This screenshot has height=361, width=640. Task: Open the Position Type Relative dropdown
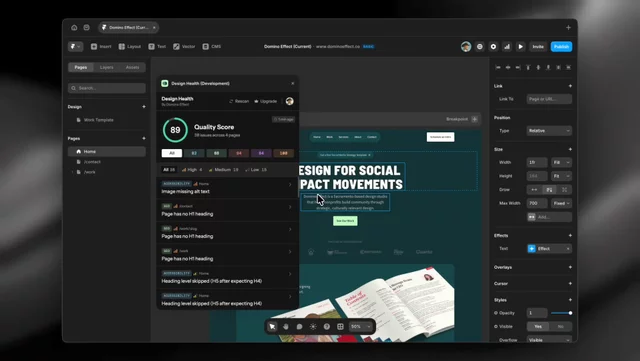[549, 131]
